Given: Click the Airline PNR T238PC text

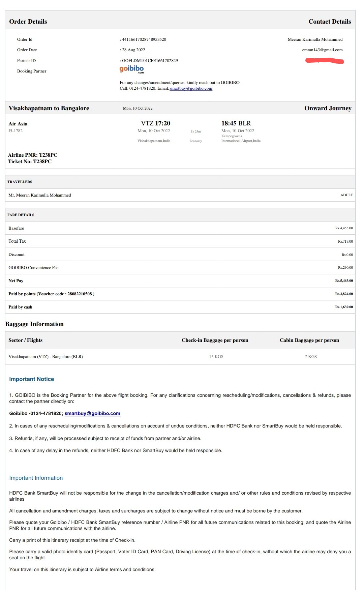Looking at the screenshot, I should 33,155.
